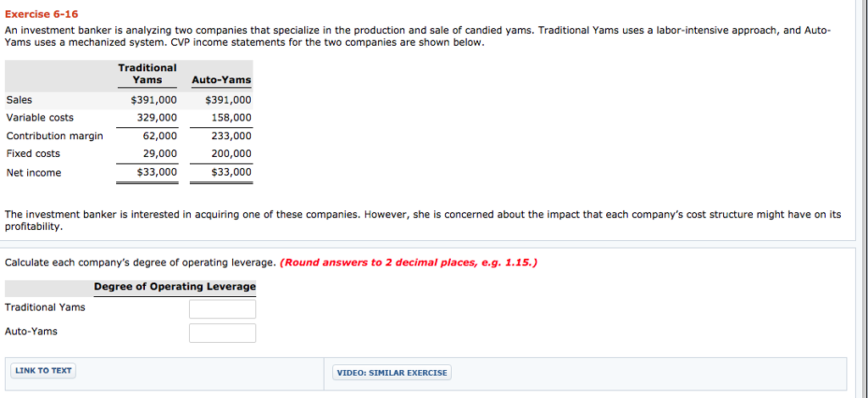868x398 pixels.
Task: Click the Fixed costs row label
Action: (x=33, y=154)
